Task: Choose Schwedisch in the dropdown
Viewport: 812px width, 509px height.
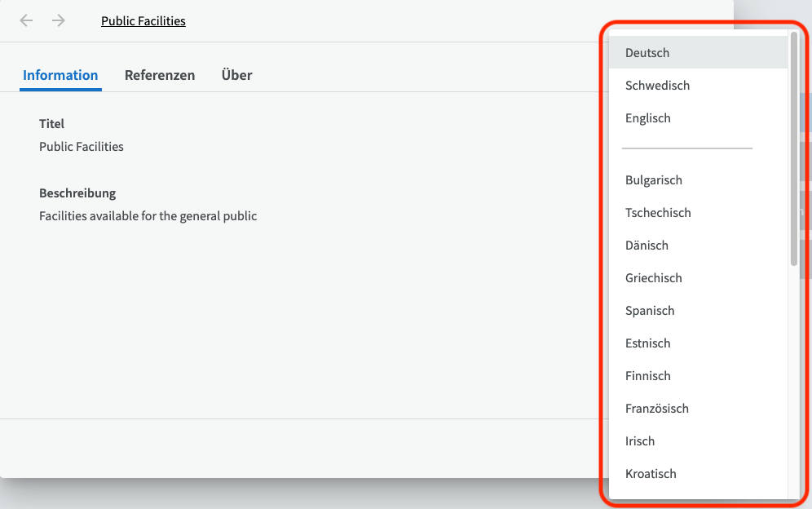Action: [657, 86]
